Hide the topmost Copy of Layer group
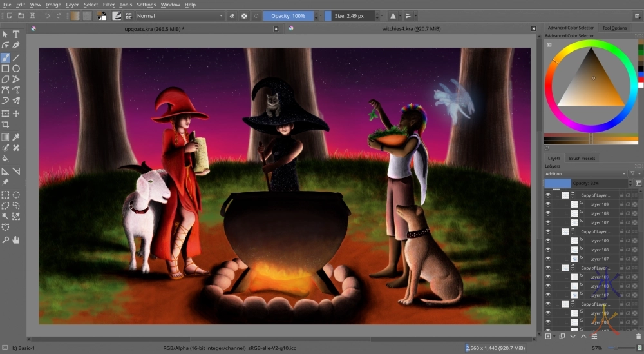 click(x=548, y=195)
